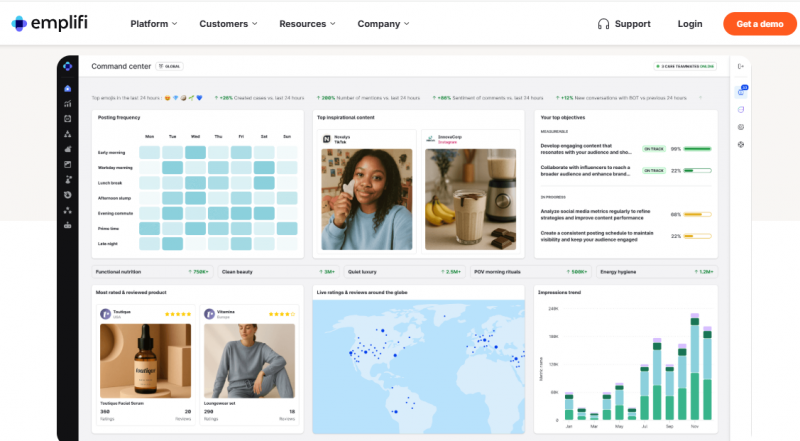Click the exit arrow icon in right panel

point(741,67)
